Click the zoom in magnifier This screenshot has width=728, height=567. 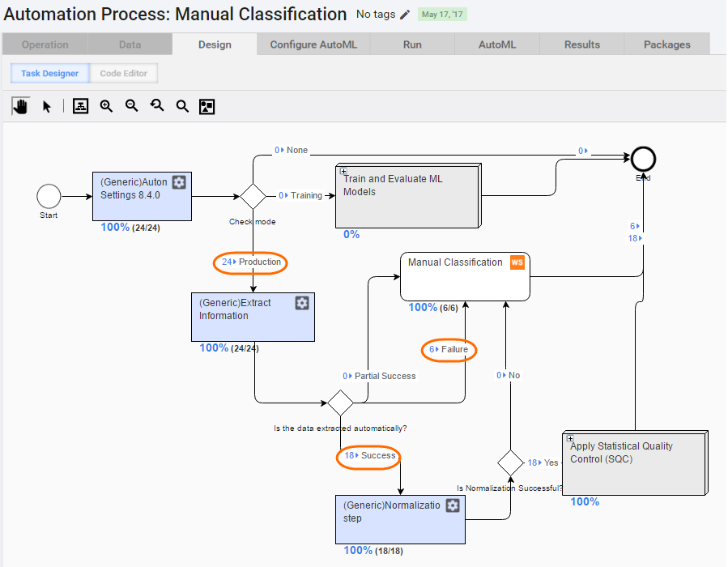pyautogui.click(x=106, y=106)
